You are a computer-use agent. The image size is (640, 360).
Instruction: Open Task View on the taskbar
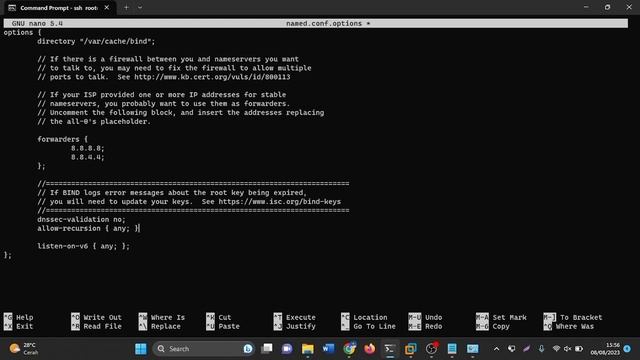267,349
